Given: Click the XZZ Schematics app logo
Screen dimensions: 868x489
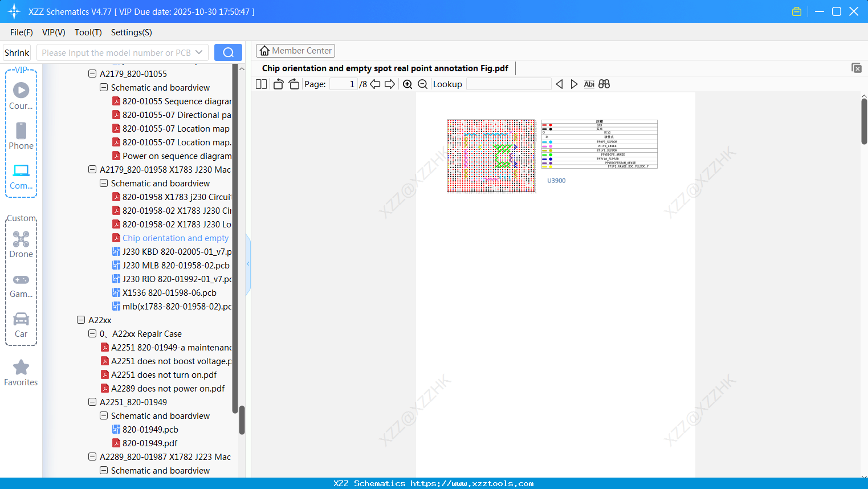Looking at the screenshot, I should click(x=14, y=11).
